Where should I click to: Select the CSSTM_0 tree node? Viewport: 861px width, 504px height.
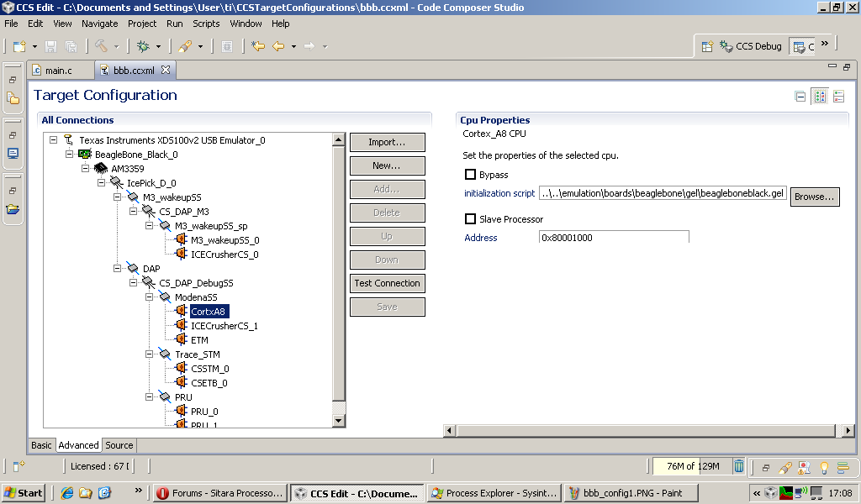tap(209, 369)
